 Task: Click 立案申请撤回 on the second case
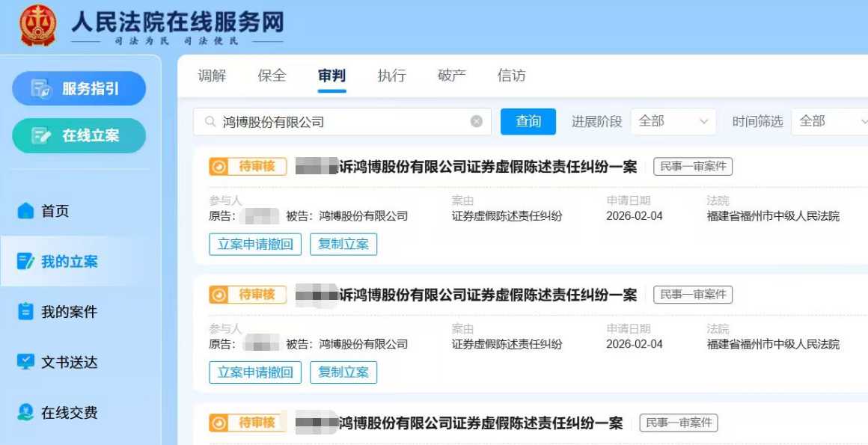coord(256,372)
